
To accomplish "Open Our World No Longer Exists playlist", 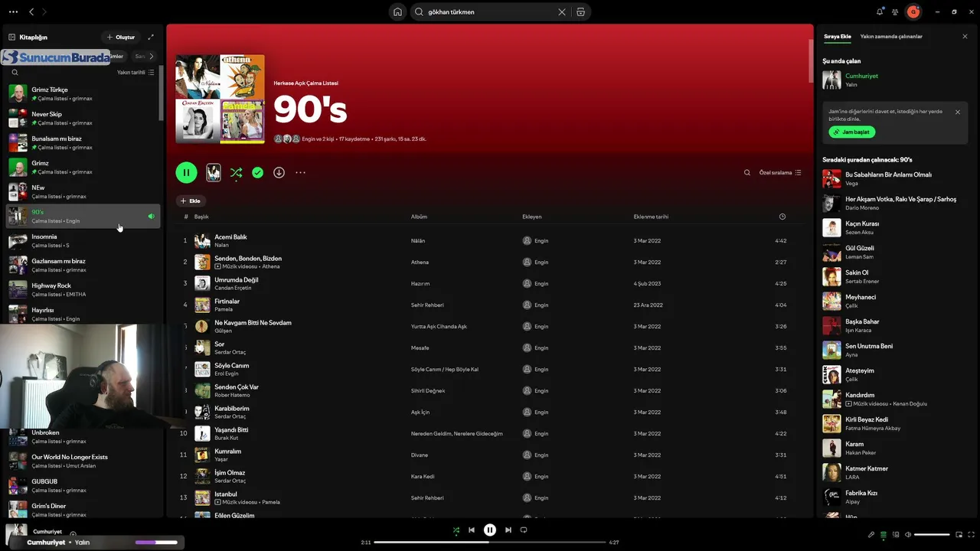I will click(83, 461).
